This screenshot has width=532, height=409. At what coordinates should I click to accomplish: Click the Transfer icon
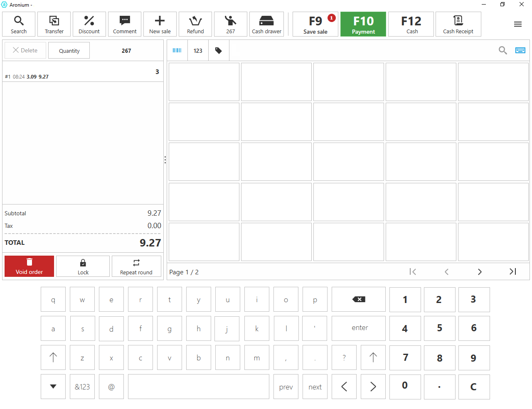pos(54,24)
